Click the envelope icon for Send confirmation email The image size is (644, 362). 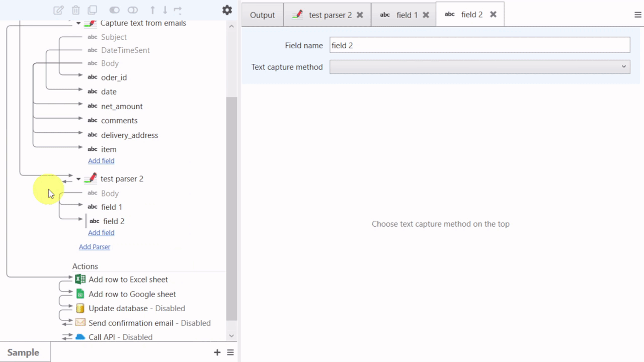click(80, 323)
